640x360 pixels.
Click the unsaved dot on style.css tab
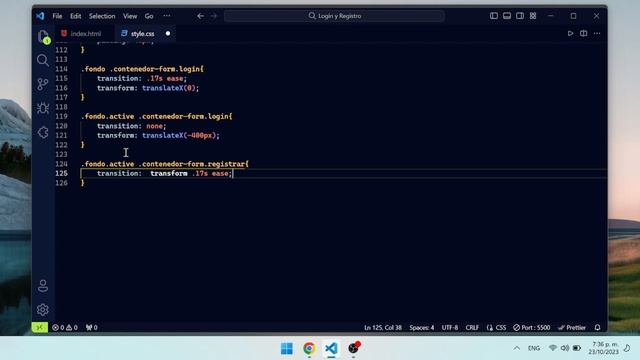point(168,33)
